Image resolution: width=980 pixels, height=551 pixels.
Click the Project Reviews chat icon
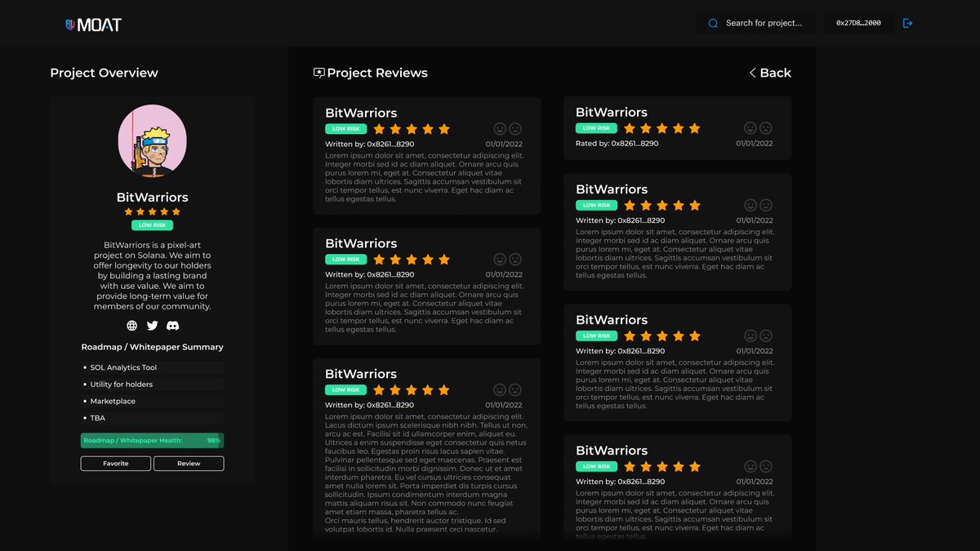pos(319,73)
